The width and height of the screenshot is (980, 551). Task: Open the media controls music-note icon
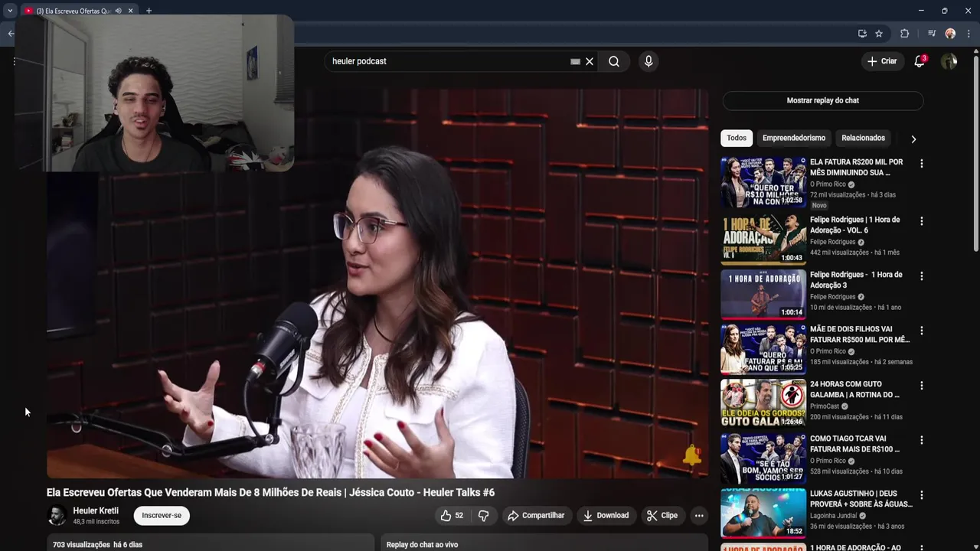point(932,34)
